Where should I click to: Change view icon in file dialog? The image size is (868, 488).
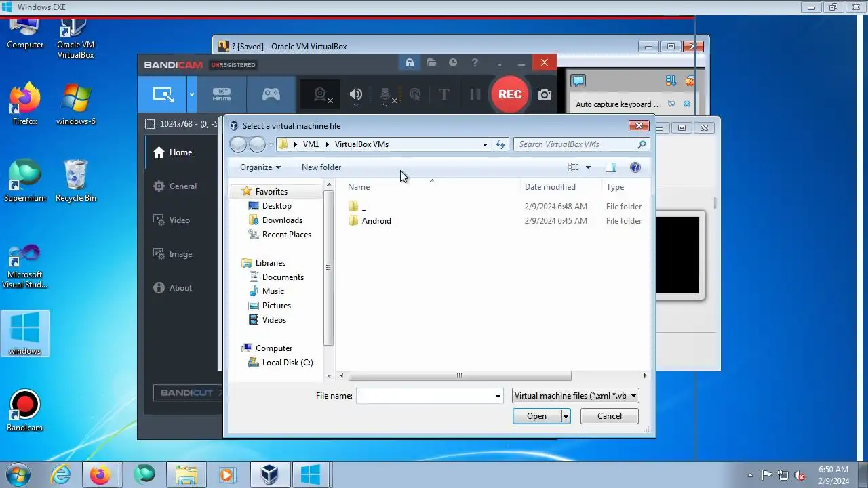574,167
